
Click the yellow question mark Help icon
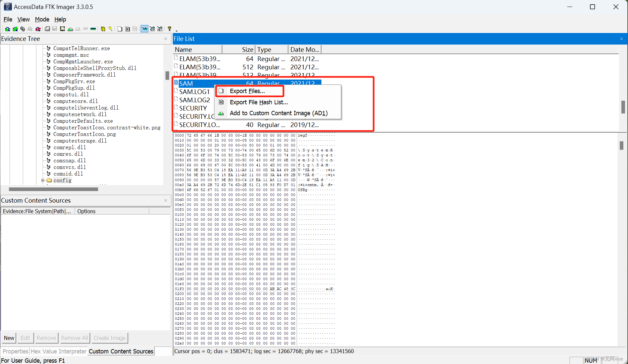point(169,29)
